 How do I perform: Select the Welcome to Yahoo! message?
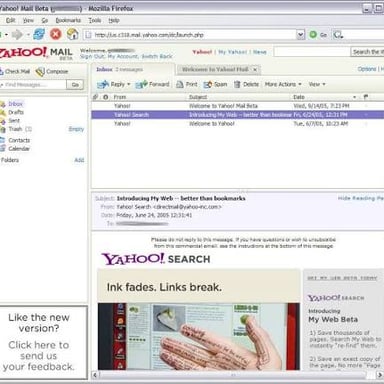coord(238,124)
